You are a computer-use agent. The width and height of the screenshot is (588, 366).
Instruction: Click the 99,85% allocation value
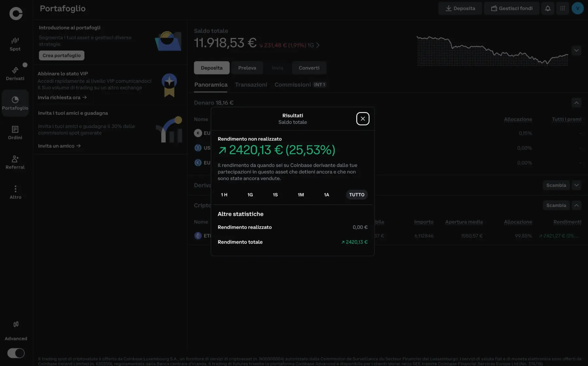523,236
